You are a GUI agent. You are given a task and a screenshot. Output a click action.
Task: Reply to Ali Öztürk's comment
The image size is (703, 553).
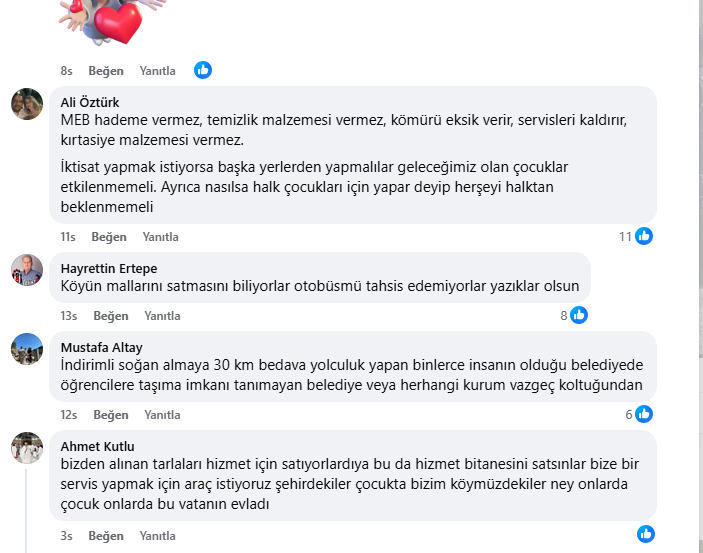pos(161,237)
